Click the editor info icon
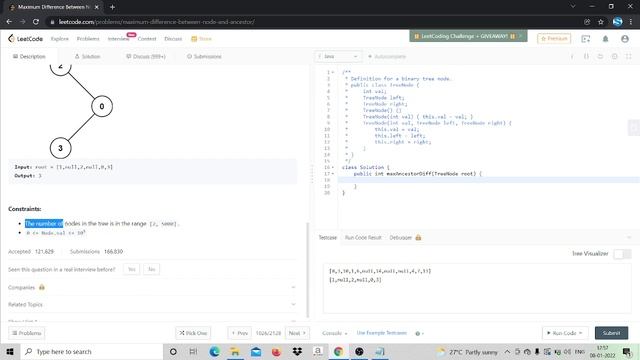This screenshot has height=360, width=640. point(572,56)
